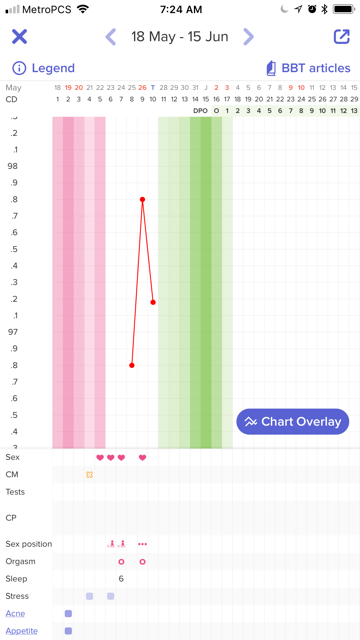Tap the first Orgasm circle icon
Screen dimensions: 360x640
[121, 562]
